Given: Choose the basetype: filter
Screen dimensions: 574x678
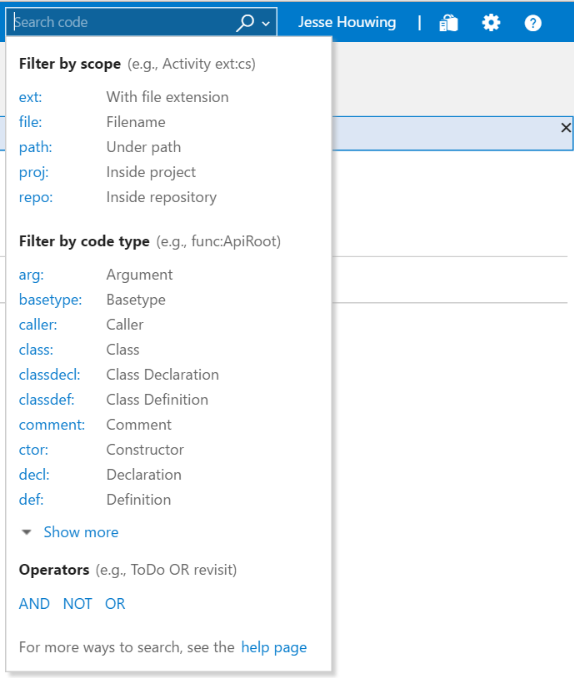Looking at the screenshot, I should (x=51, y=300).
